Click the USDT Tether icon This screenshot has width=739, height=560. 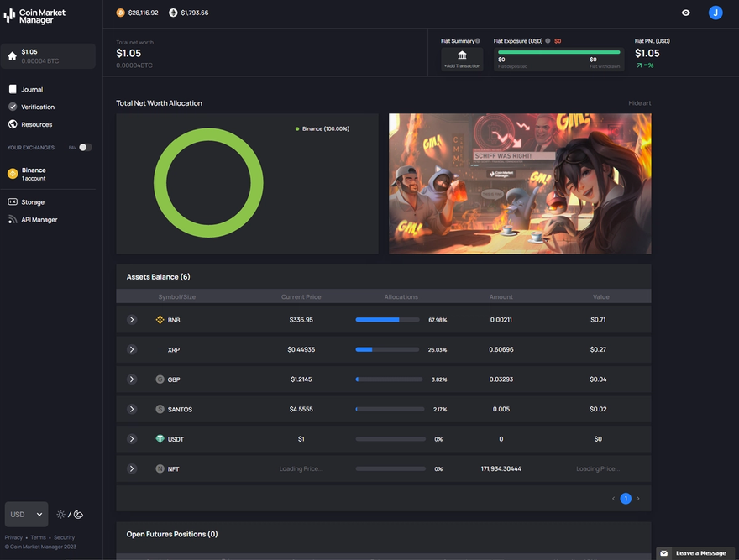point(160,439)
